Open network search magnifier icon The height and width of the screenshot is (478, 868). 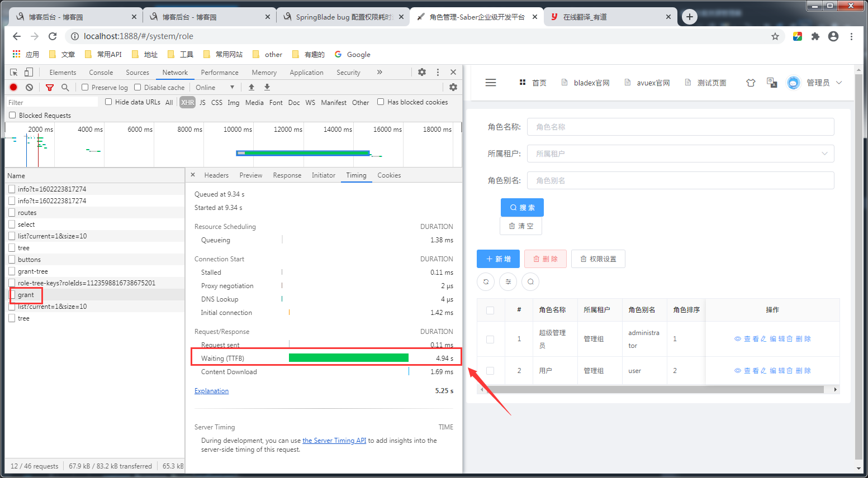(65, 87)
